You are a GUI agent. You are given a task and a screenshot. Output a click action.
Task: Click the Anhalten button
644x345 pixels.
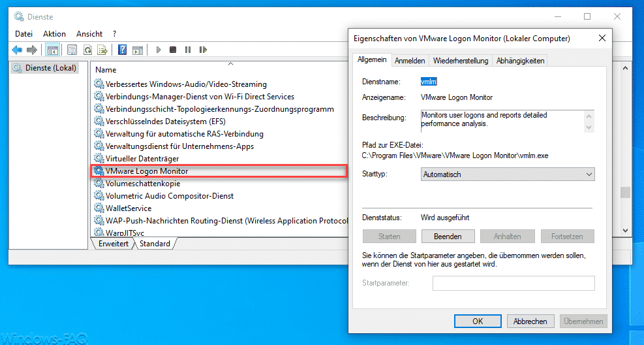pyautogui.click(x=508, y=237)
